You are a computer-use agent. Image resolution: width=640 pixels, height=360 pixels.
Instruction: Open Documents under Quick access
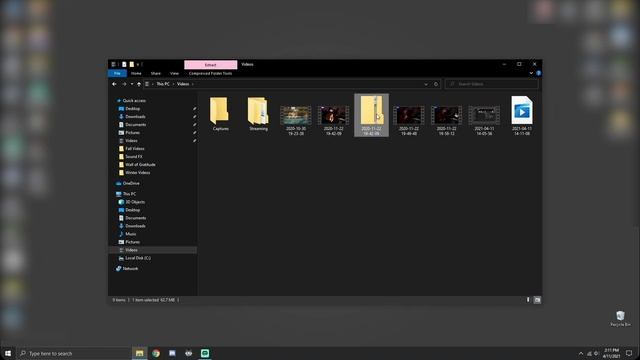coord(136,124)
